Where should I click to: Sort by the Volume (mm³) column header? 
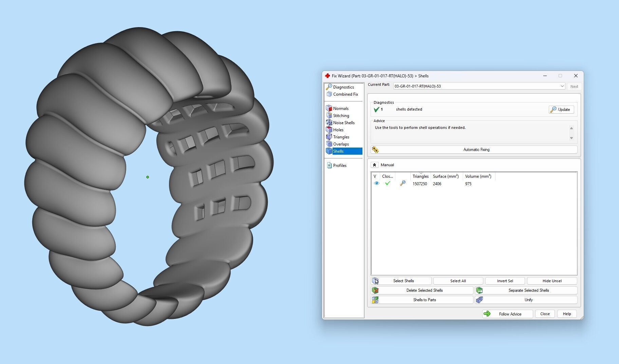[x=479, y=176]
